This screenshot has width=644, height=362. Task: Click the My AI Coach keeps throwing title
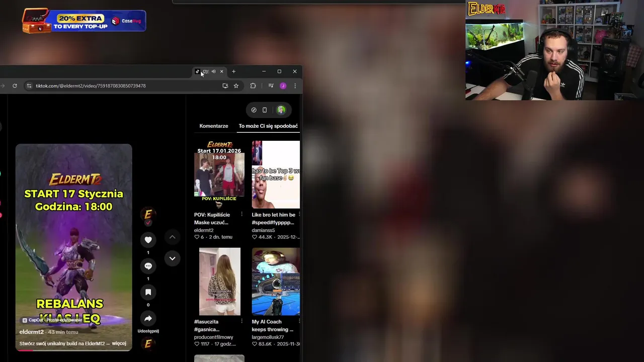(273, 325)
